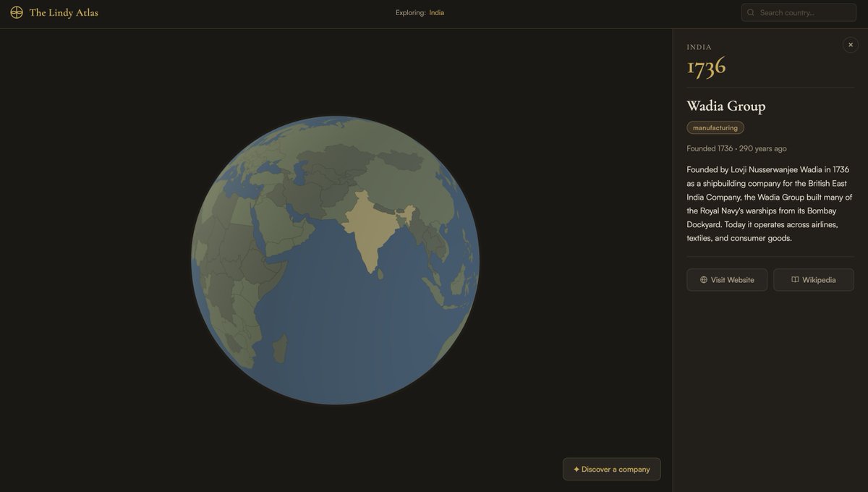
Task: Click The Lindy Atlas title text
Action: pyautogui.click(x=64, y=12)
